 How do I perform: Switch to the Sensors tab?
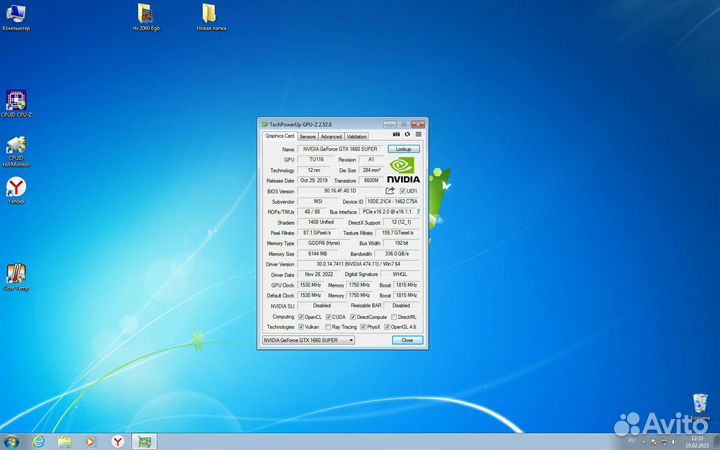click(307, 137)
